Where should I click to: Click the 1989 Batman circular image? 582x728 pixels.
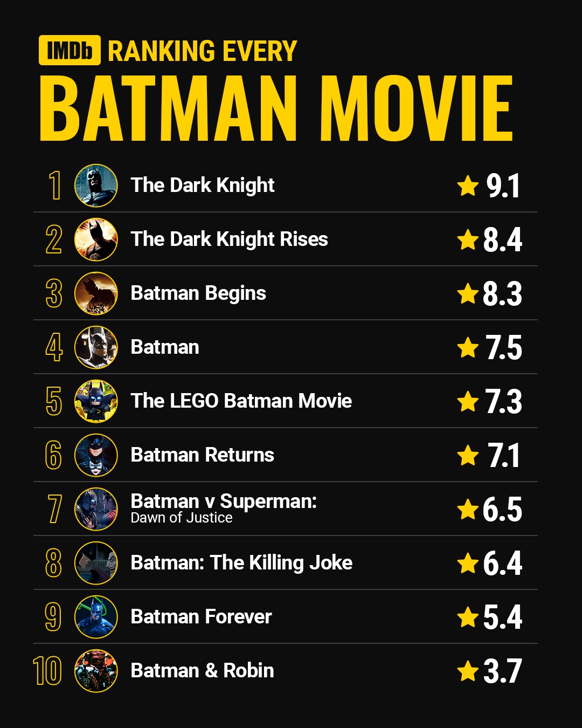tap(96, 347)
